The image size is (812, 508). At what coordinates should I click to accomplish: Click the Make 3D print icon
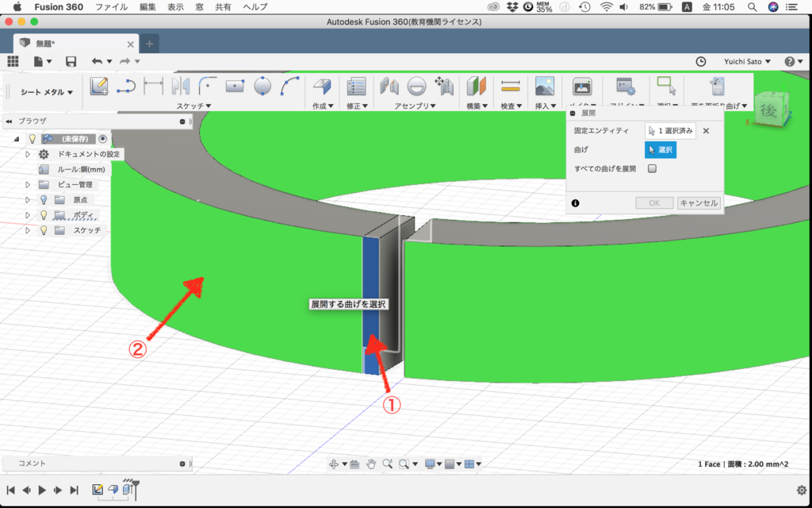coord(582,87)
